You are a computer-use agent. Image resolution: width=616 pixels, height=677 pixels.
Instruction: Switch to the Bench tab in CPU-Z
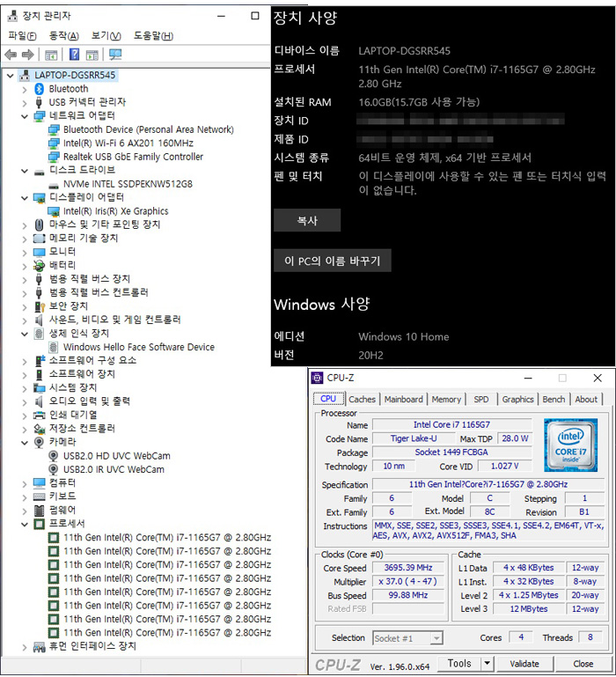pos(554,400)
